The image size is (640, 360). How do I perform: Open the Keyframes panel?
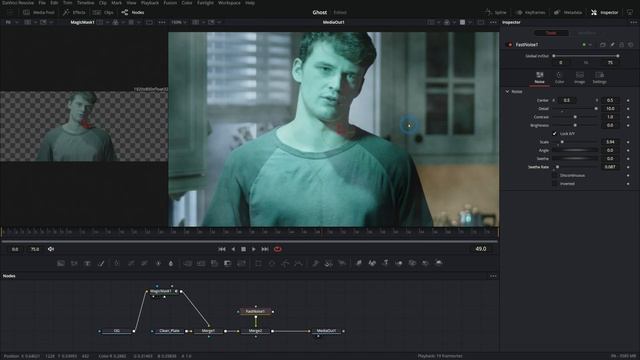pyautogui.click(x=531, y=12)
